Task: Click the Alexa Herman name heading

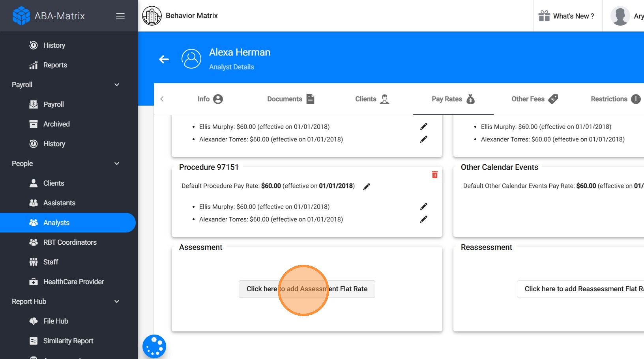Action: click(x=240, y=52)
